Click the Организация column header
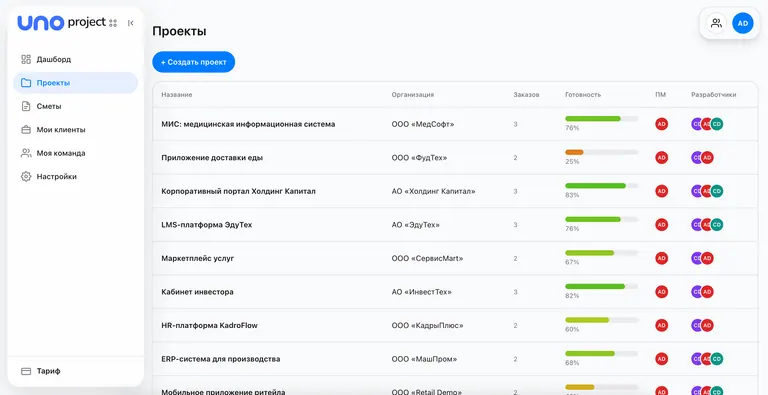Viewport: 768px width, 395px height. pyautogui.click(x=413, y=95)
